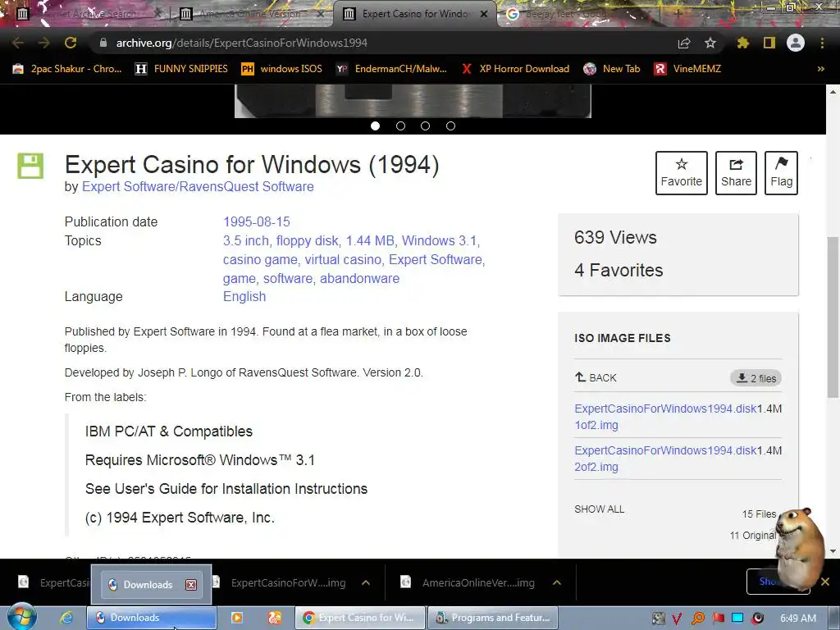
Task: Open the 1995-08-15 publication date link
Action: pos(257,221)
